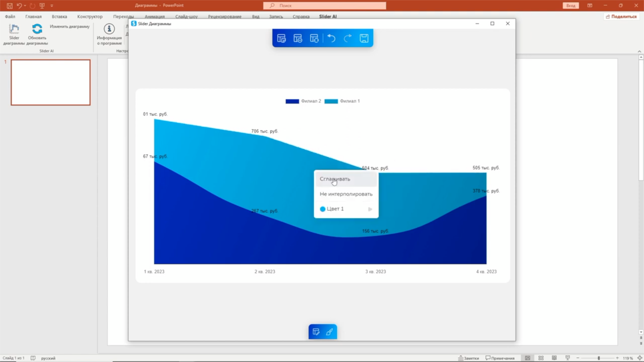Open the undo history dropdown arrow

[x=25, y=5]
